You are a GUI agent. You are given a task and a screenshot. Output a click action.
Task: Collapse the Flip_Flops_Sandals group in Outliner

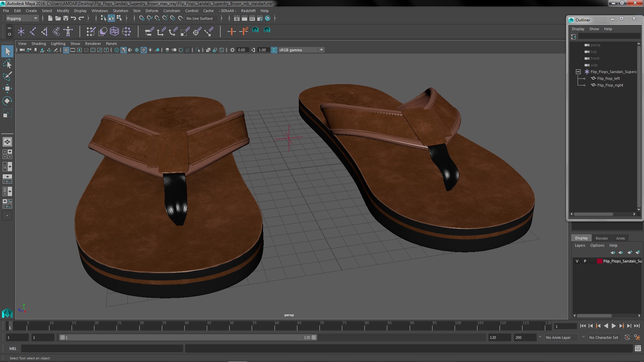[x=578, y=72]
